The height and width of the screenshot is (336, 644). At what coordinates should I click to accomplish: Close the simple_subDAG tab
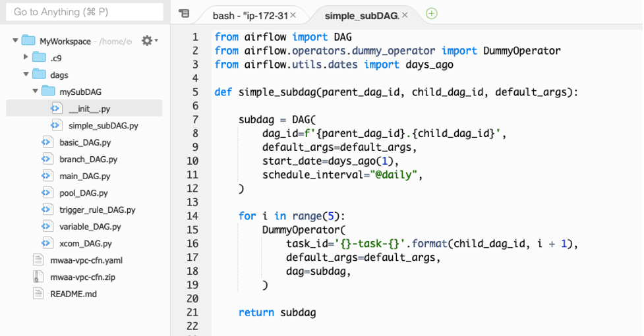pos(405,14)
